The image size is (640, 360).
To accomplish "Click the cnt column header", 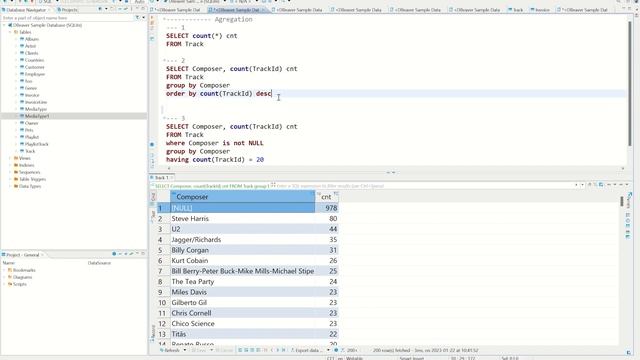I will coord(327,197).
